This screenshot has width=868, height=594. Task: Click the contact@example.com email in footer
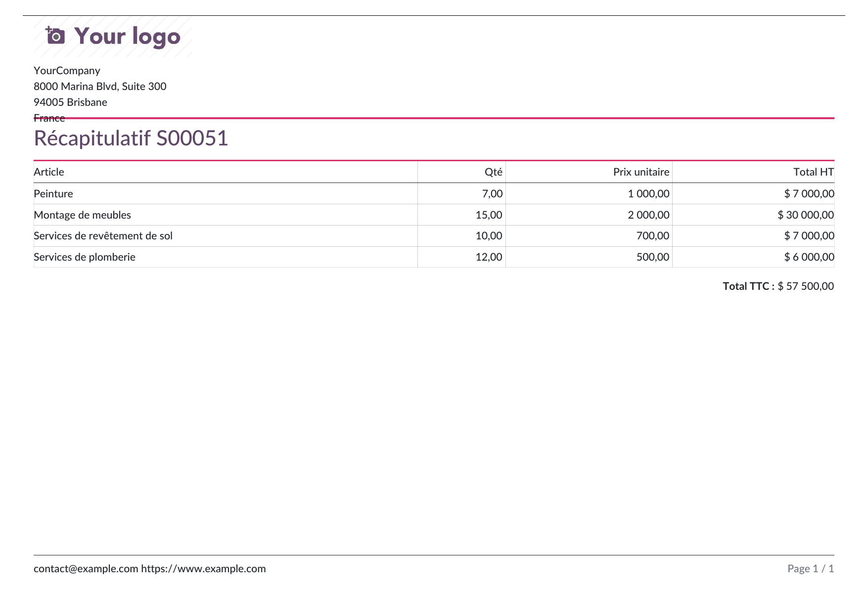86,568
